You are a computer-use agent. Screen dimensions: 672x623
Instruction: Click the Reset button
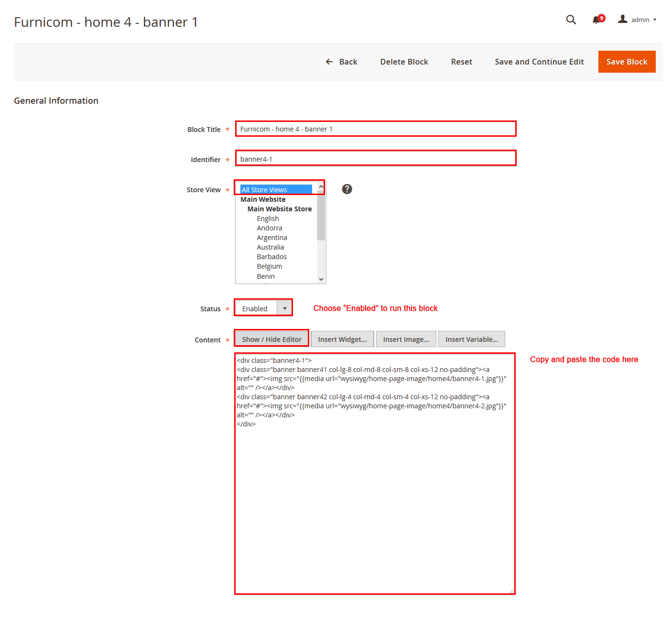[x=461, y=62]
